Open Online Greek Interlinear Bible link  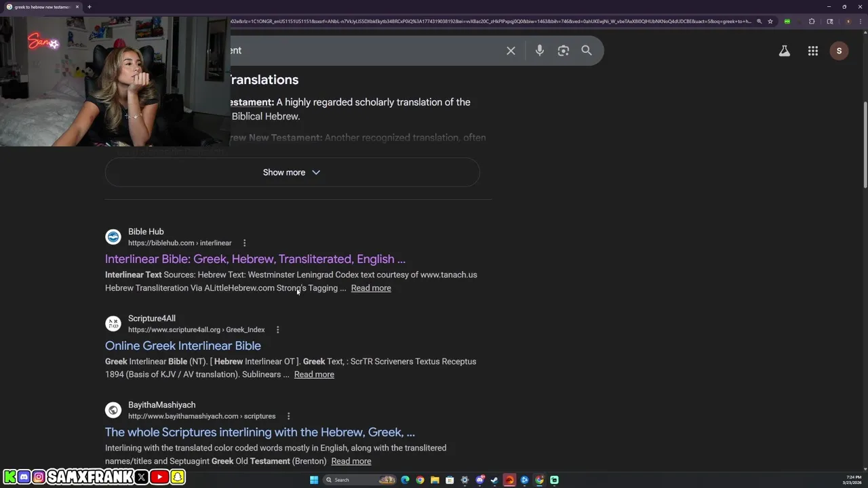click(x=183, y=346)
